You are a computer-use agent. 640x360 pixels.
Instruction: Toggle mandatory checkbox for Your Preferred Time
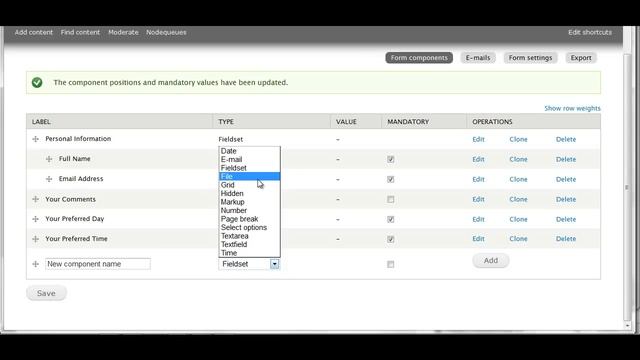(x=391, y=239)
